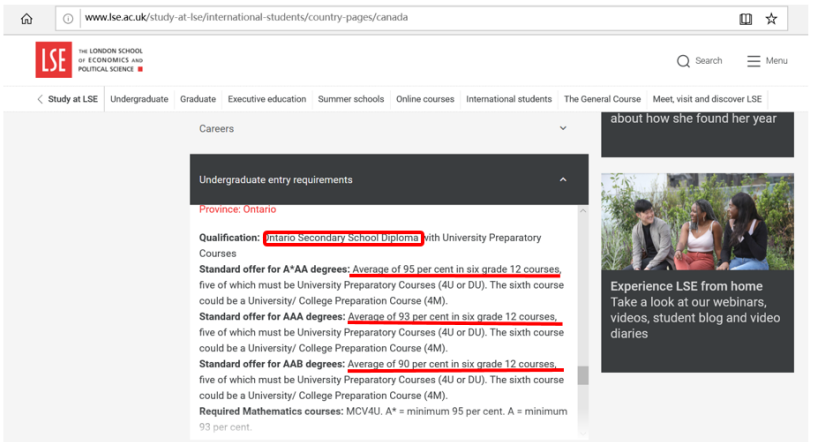Bookmark page with star icon
813x442 pixels.
pyautogui.click(x=771, y=18)
